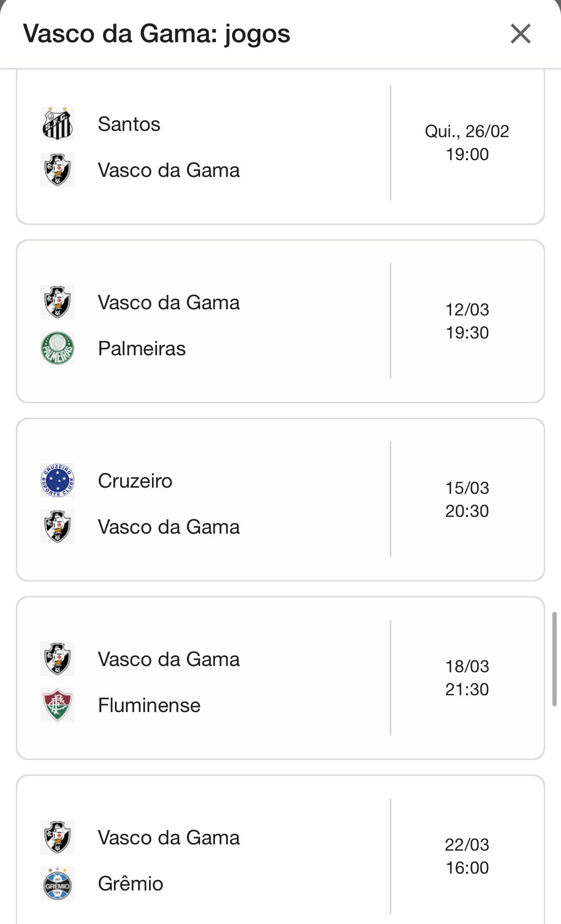Open match scheduled 15/03 at 20:30
Image resolution: width=561 pixels, height=924 pixels.
pos(467,500)
